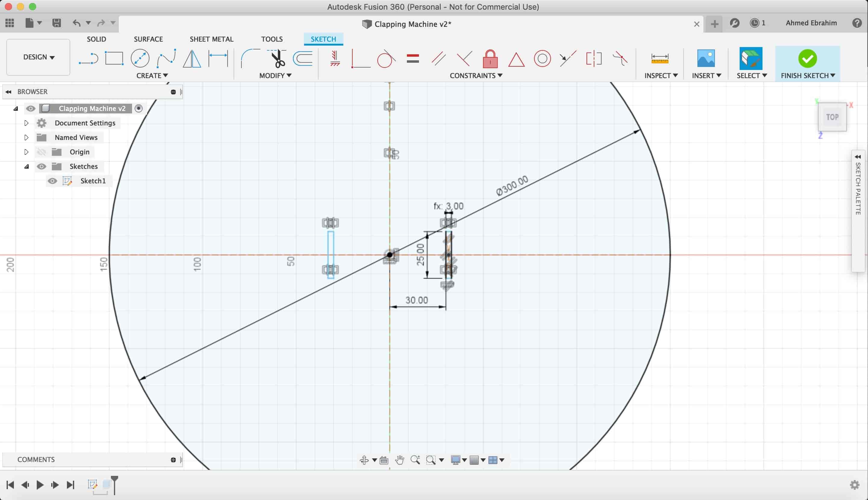Open the MODIFY dropdown menu
Viewport: 868px width, 500px height.
tap(275, 76)
